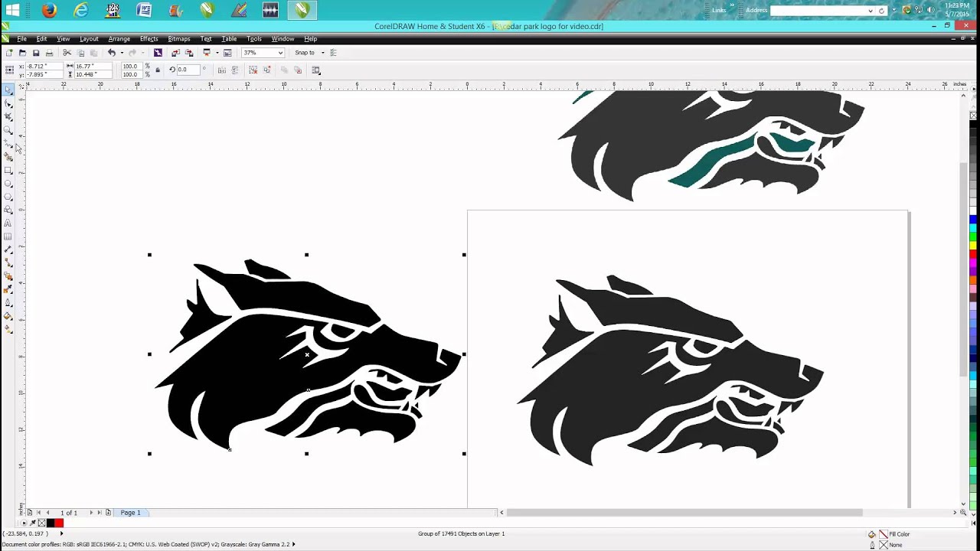Click the mirror vertically button
This screenshot has height=551, width=980.
(235, 70)
